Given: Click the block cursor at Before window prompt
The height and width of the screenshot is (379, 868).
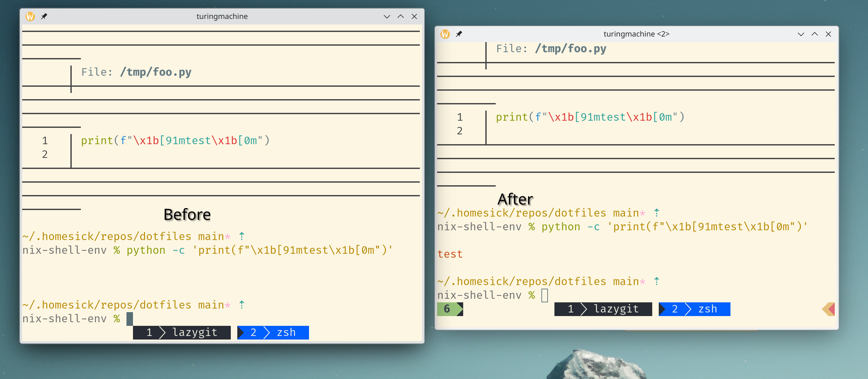Looking at the screenshot, I should [x=129, y=319].
